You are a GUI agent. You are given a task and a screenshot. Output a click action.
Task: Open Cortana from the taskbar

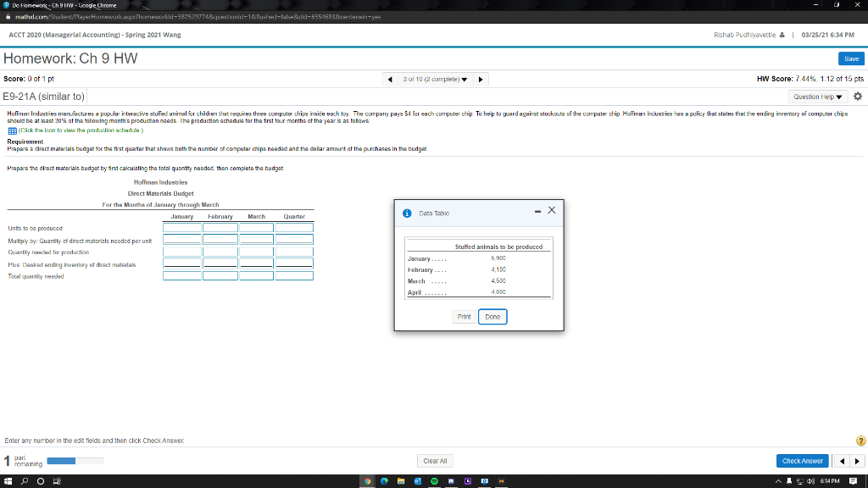(x=41, y=481)
